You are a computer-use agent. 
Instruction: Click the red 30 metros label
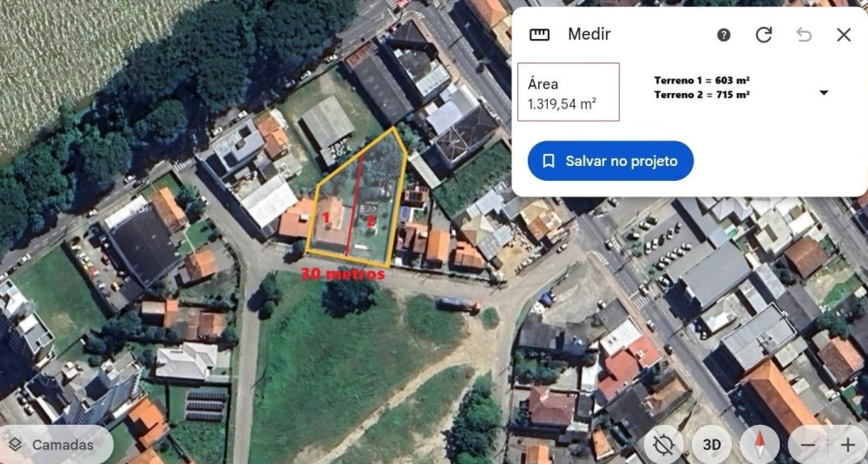point(342,274)
